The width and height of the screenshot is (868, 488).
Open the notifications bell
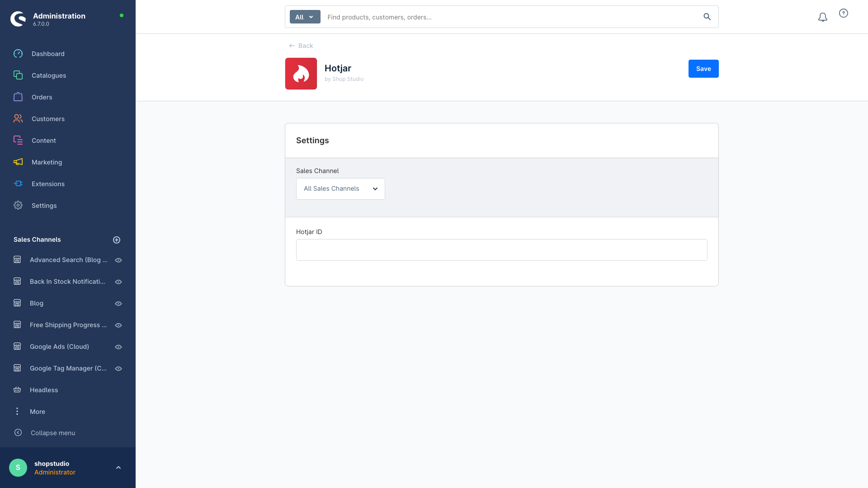pos(823,17)
